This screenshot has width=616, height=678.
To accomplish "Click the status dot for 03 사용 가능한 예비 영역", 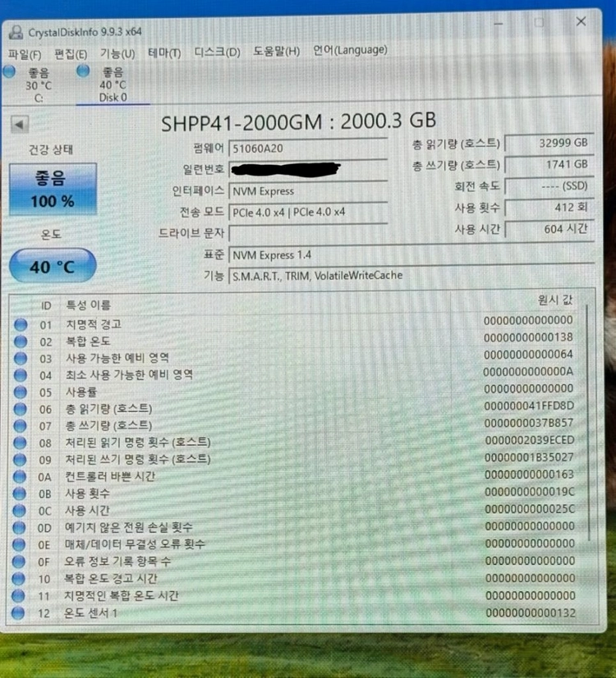I will 21,359.
